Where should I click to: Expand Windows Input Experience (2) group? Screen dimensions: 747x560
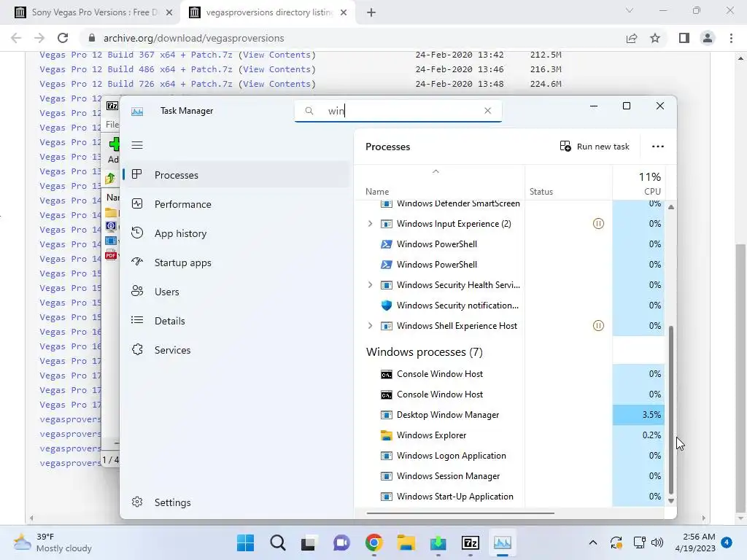pos(370,224)
